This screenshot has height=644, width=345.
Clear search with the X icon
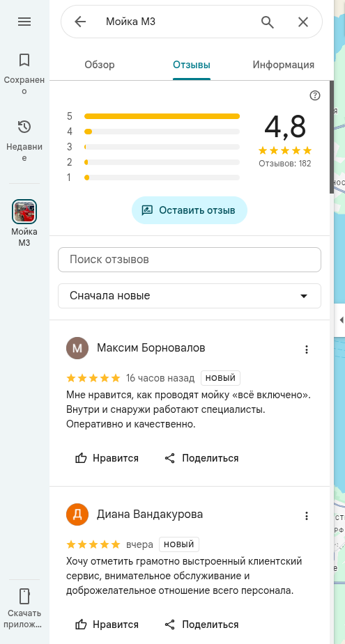[x=303, y=22]
